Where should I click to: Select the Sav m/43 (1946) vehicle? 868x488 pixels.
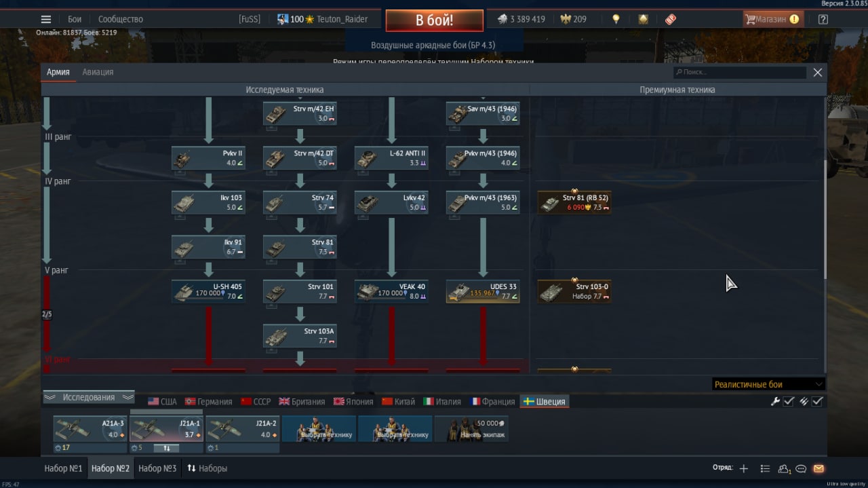483,113
